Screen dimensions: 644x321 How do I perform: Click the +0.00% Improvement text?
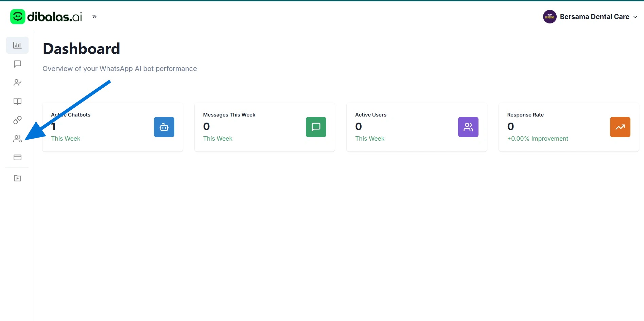click(537, 139)
